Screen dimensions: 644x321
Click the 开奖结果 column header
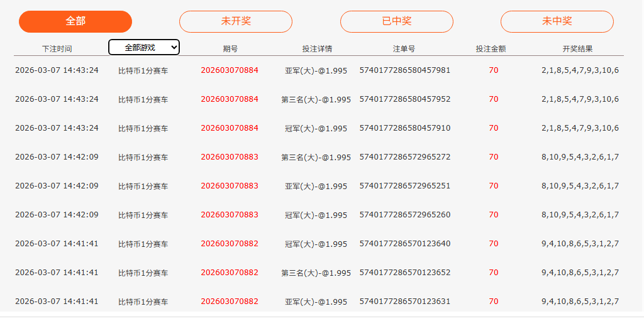[x=577, y=48]
